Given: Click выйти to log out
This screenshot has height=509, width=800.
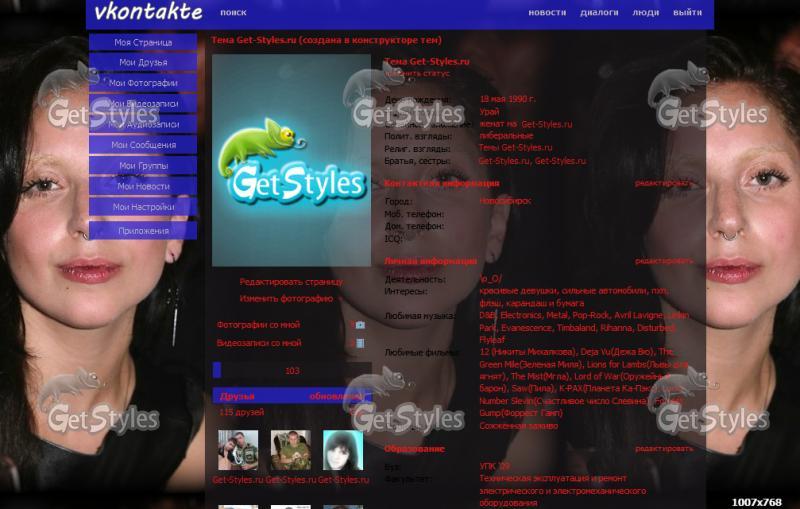Looking at the screenshot, I should 687,13.
